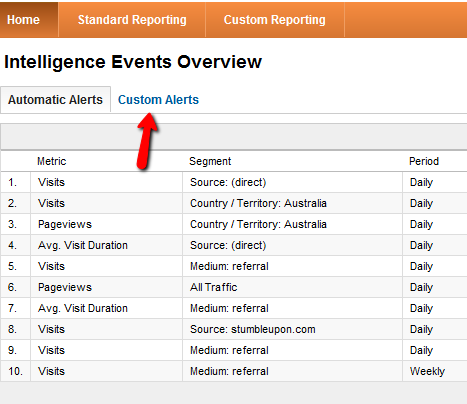This screenshot has height=404, width=467.
Task: Open the Custom Reporting tab
Action: pos(275,20)
